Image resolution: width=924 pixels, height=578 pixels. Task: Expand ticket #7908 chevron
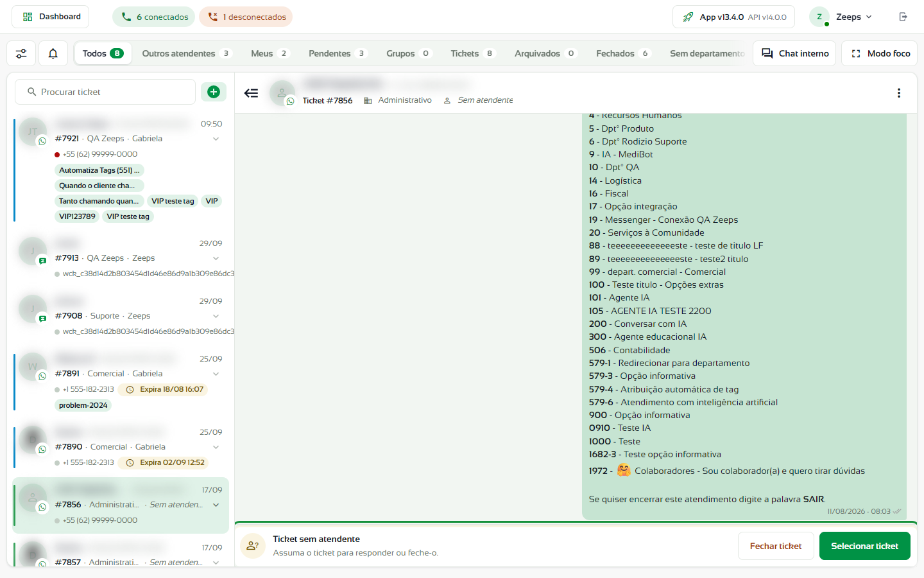click(x=216, y=316)
